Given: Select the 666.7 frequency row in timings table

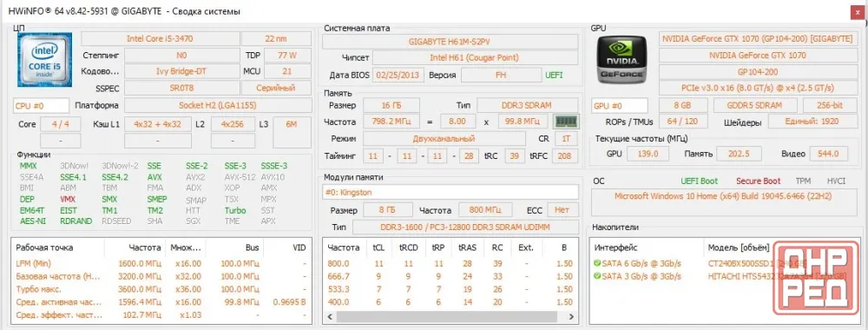Looking at the screenshot, I should pos(450,276).
